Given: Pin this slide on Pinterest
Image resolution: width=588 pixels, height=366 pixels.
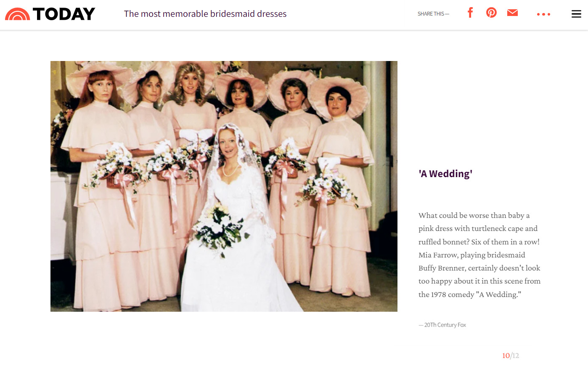Looking at the screenshot, I should pyautogui.click(x=491, y=13).
